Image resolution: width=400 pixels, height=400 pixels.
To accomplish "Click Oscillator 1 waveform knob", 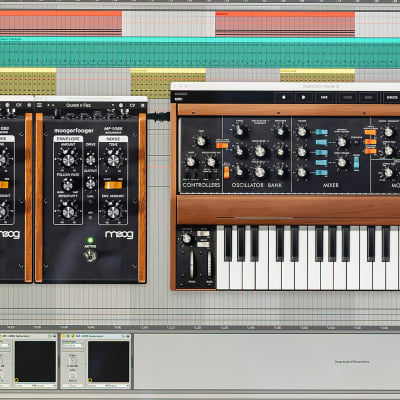I will coord(281,131).
